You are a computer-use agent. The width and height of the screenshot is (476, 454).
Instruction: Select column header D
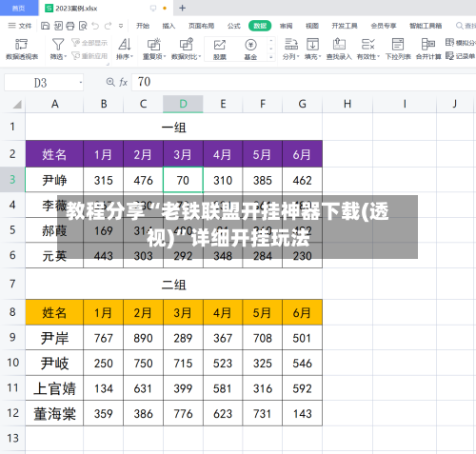(183, 104)
